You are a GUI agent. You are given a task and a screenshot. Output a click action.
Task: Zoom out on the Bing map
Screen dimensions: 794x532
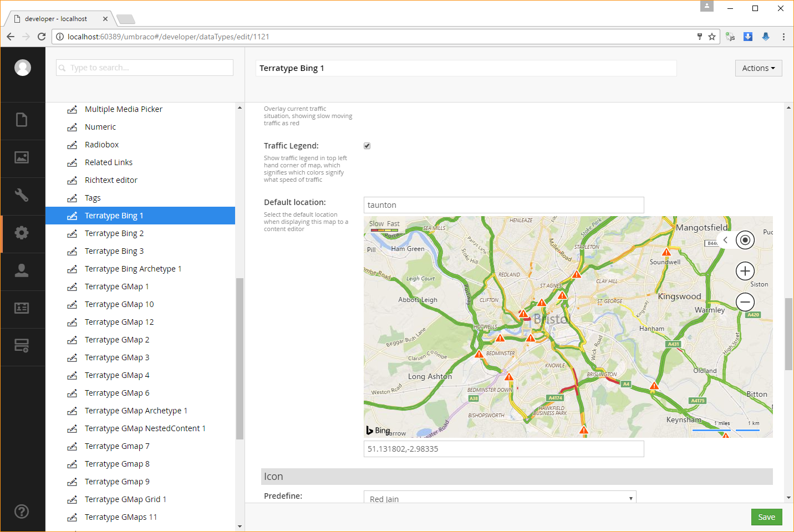pos(745,302)
